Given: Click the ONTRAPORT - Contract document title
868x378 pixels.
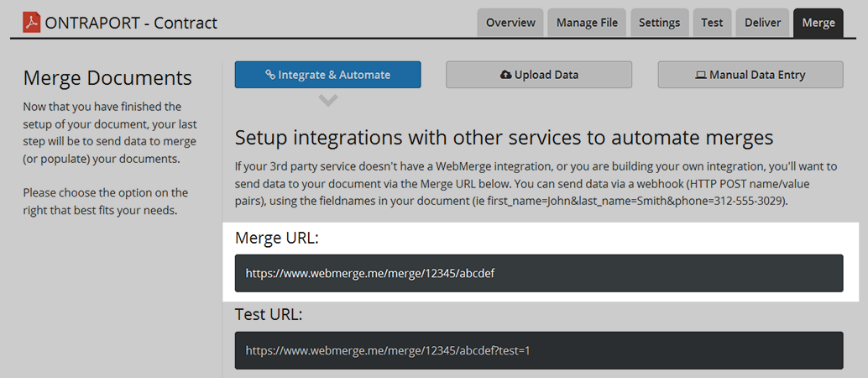Looking at the screenshot, I should coord(130,23).
